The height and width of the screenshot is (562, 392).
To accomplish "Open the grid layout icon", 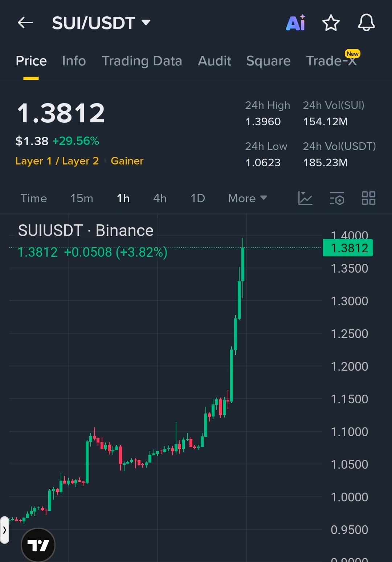I will [x=368, y=198].
